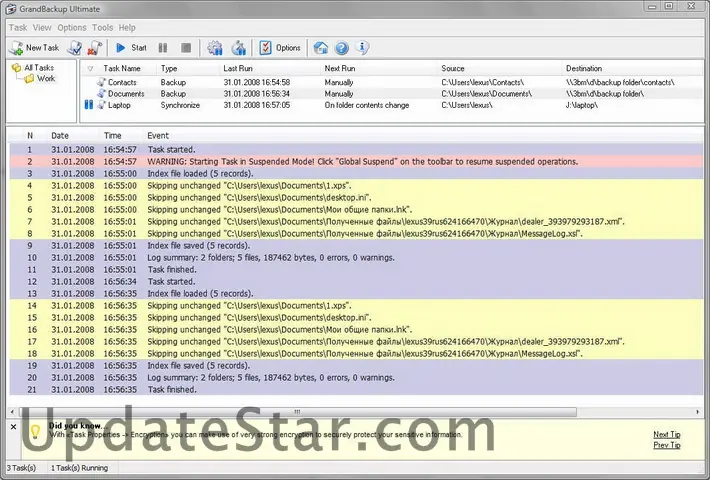
Task: Click the log's Date column header
Action: [60, 135]
